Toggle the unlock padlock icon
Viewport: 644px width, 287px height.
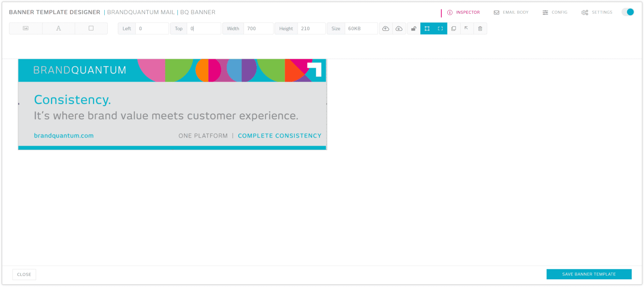point(413,28)
